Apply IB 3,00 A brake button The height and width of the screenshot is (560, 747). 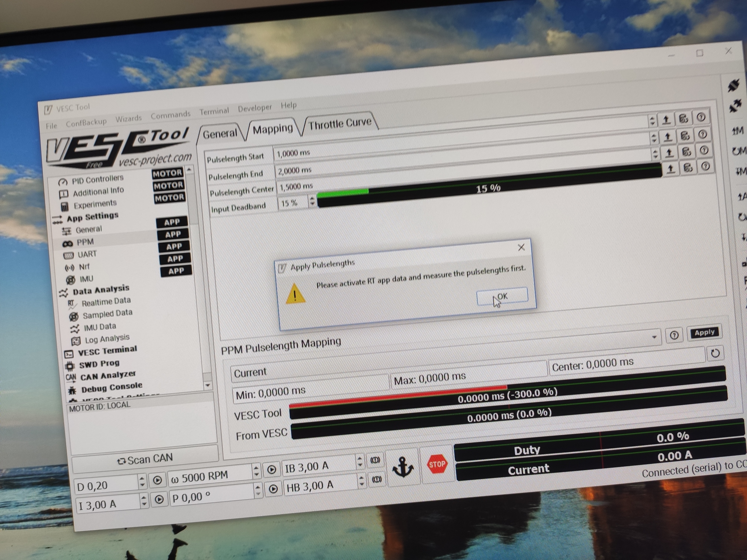pyautogui.click(x=375, y=460)
